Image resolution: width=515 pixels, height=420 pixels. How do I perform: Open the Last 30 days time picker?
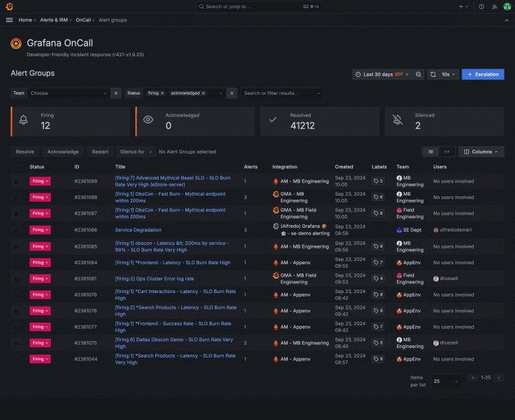point(381,74)
